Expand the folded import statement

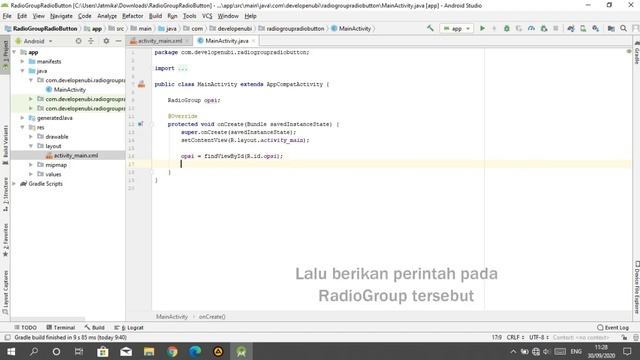click(182, 68)
